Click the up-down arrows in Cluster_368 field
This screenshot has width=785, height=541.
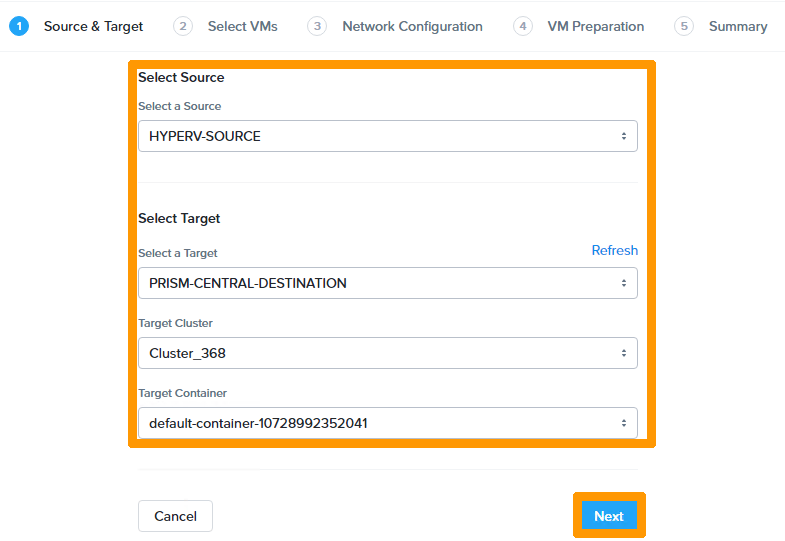coord(623,353)
